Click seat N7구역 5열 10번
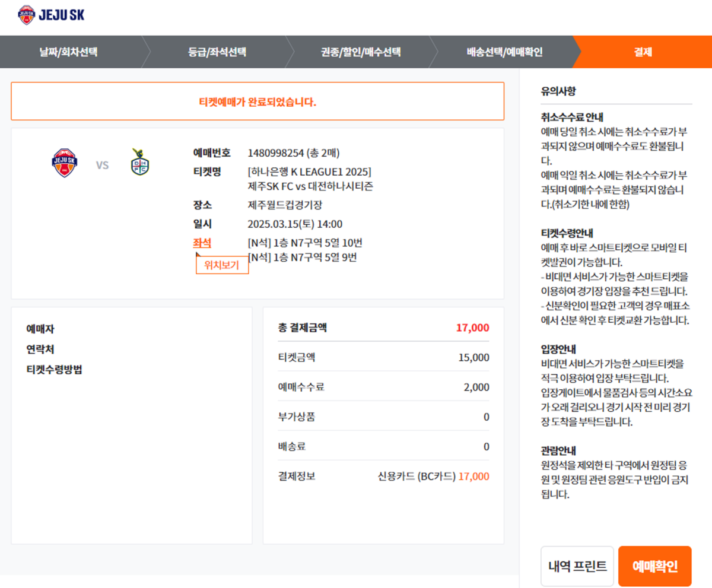Viewport: 712px width, 588px height. 306,243
